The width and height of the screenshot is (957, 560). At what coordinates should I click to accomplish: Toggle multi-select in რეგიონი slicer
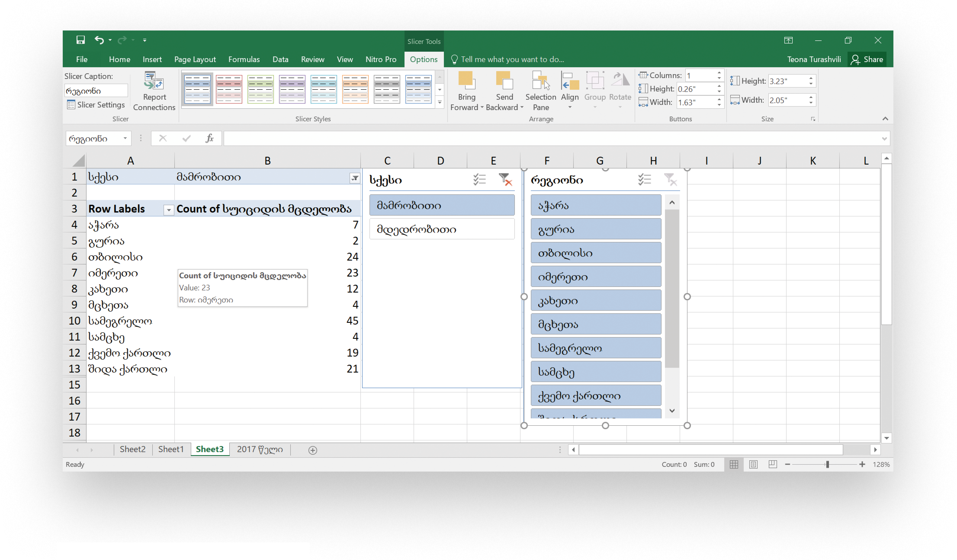[x=644, y=180]
